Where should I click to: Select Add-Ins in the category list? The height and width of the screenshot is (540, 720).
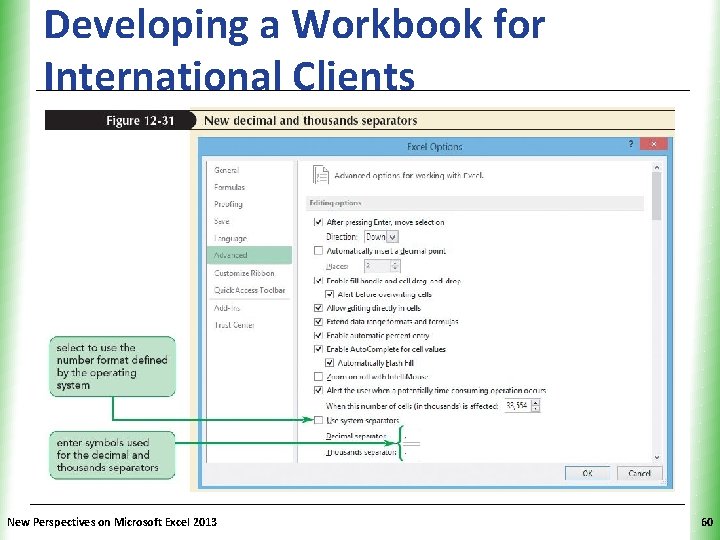(227, 308)
